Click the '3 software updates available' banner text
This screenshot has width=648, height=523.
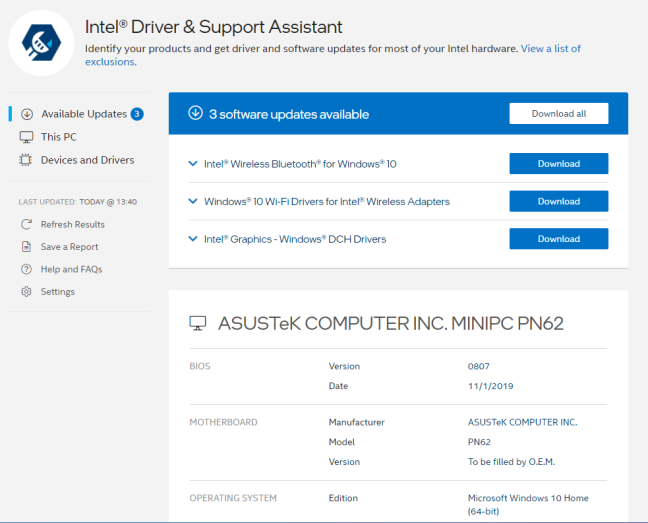coord(289,114)
